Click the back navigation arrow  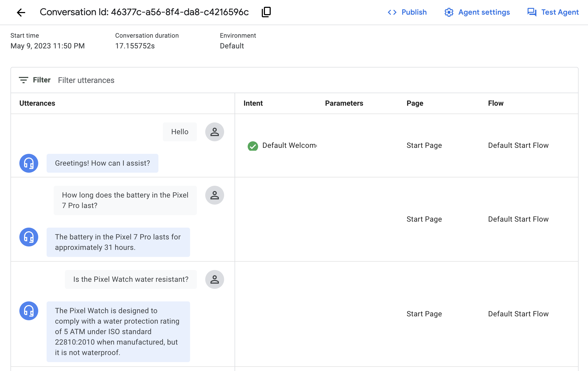point(21,12)
